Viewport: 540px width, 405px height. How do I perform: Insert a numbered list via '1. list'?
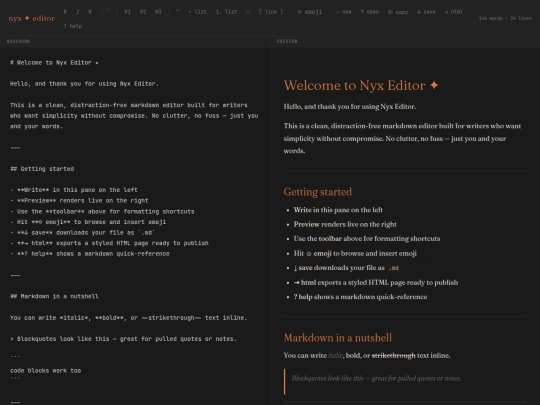226,12
